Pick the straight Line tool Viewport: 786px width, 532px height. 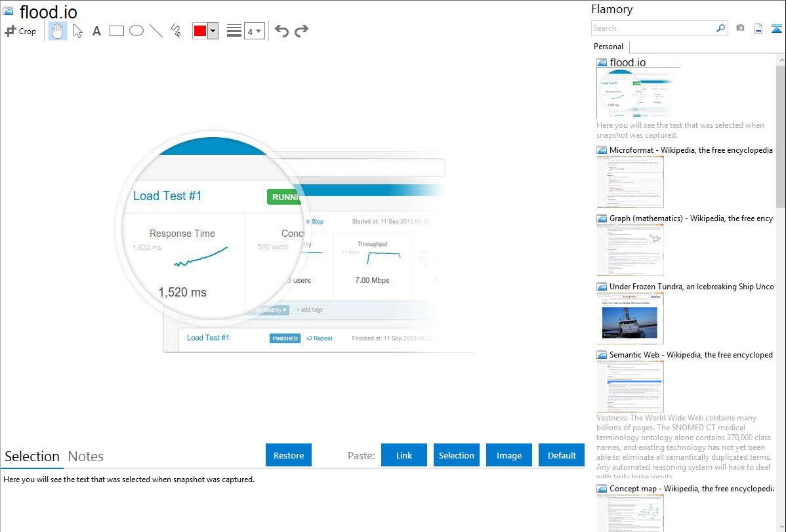(156, 31)
